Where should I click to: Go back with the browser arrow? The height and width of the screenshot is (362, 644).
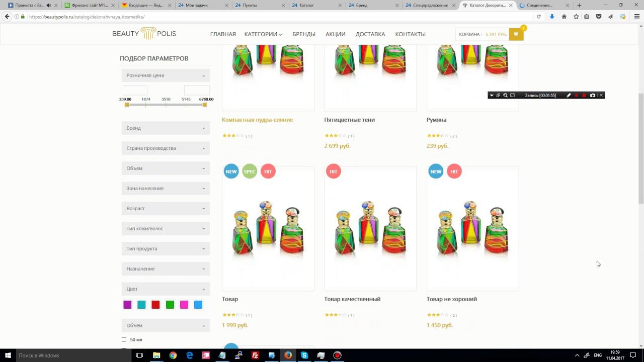point(7,17)
